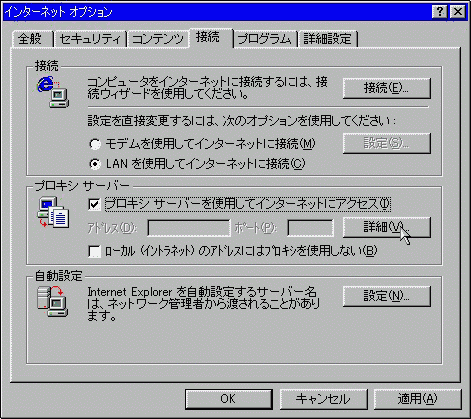The height and width of the screenshot is (419, 471).
Task: Select LAN を使用してインターネットに接続 radio button
Action: pos(95,164)
